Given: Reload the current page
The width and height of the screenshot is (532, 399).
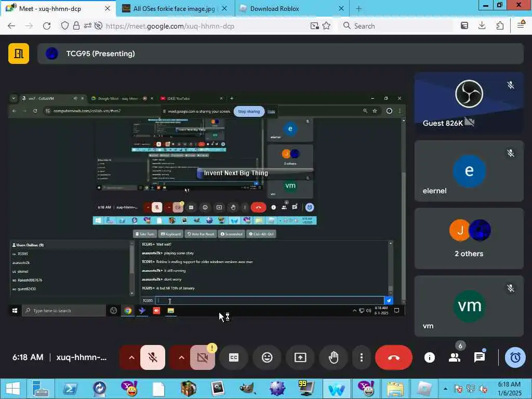Looking at the screenshot, I should tap(47, 26).
